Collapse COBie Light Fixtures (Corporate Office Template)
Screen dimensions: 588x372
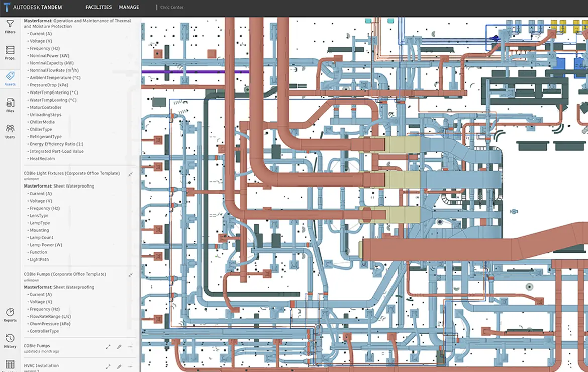tap(130, 174)
